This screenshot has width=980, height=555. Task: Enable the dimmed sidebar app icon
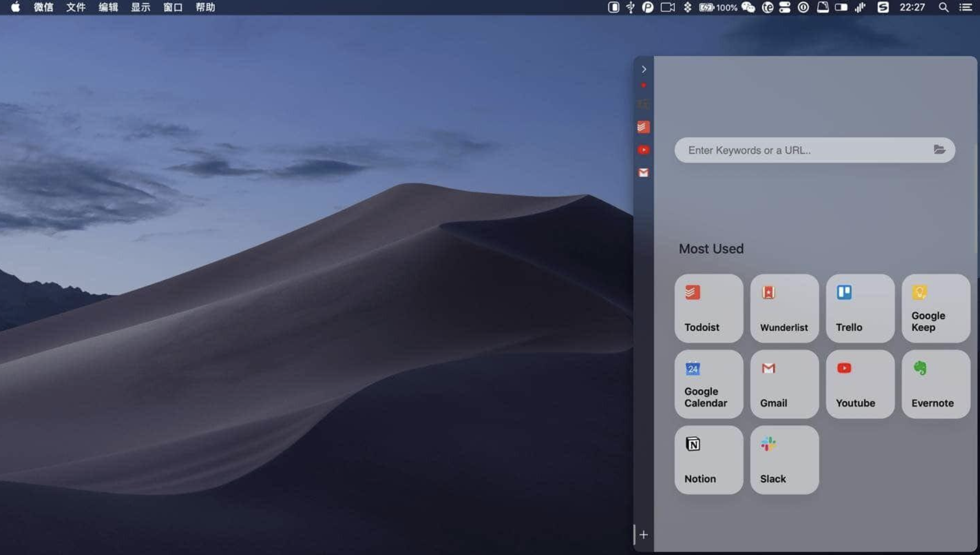[643, 104]
